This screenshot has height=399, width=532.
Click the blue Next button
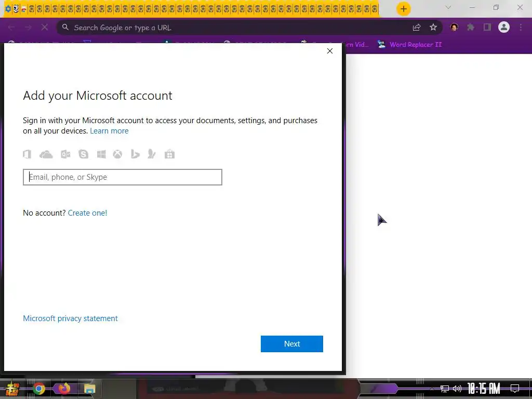[x=292, y=344]
